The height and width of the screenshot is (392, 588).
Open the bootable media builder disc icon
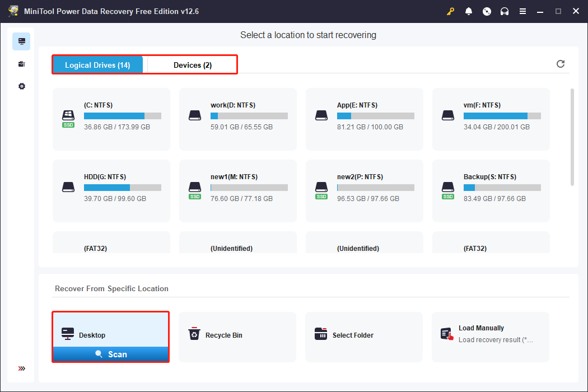[x=487, y=11]
